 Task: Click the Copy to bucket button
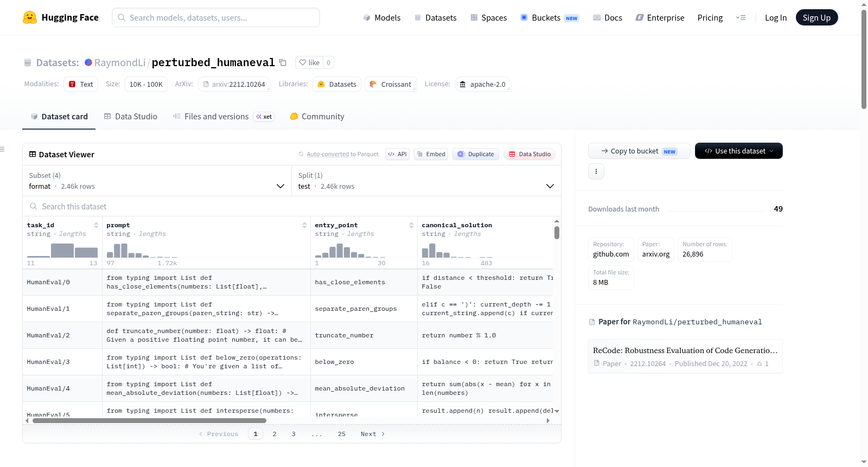(x=639, y=151)
